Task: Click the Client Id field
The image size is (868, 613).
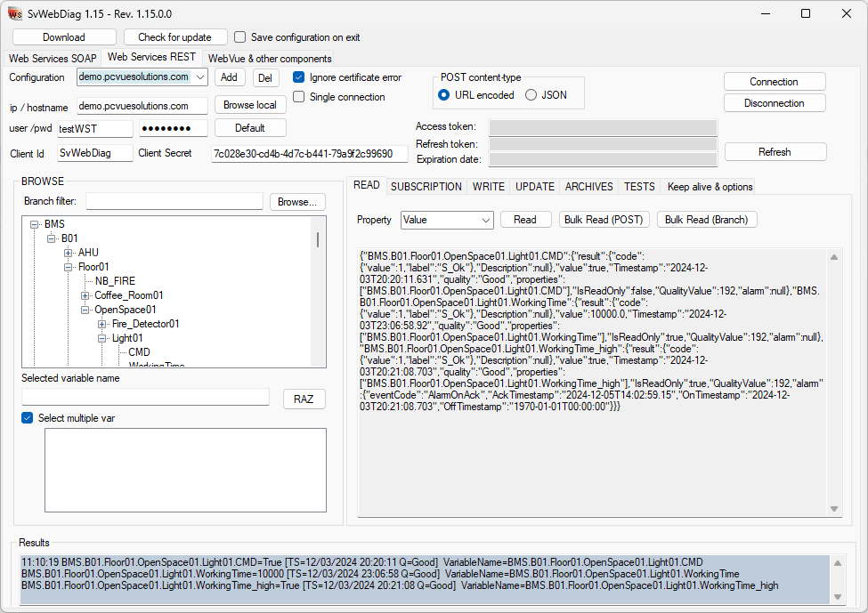Action: pos(95,153)
